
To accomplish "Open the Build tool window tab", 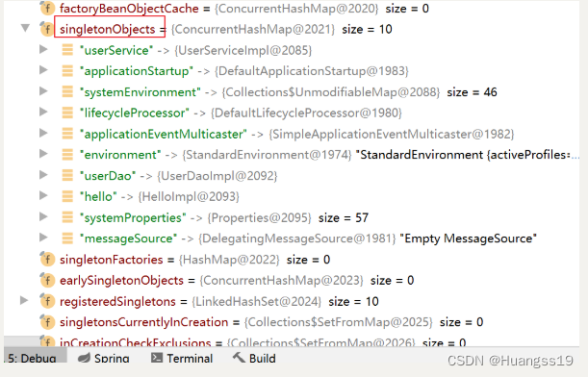I will (x=254, y=359).
